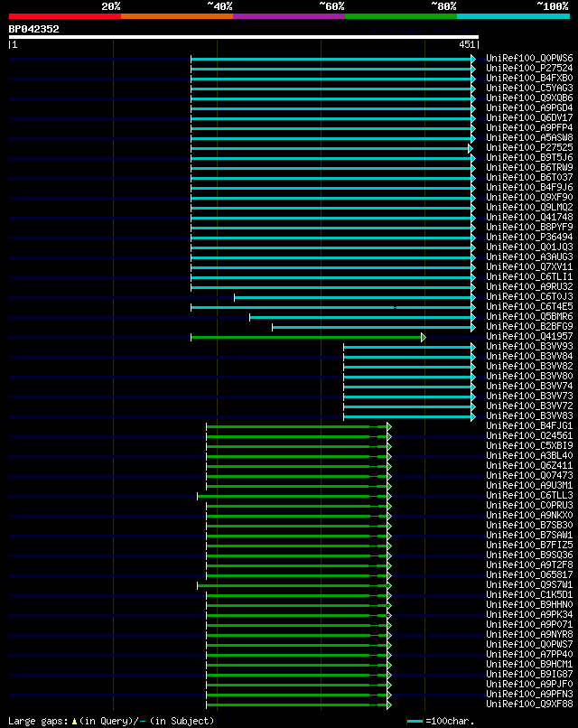The image size is (578, 728).
Task: Select the UniRef100_B4FJG1 hit label
Action: [x=529, y=425]
